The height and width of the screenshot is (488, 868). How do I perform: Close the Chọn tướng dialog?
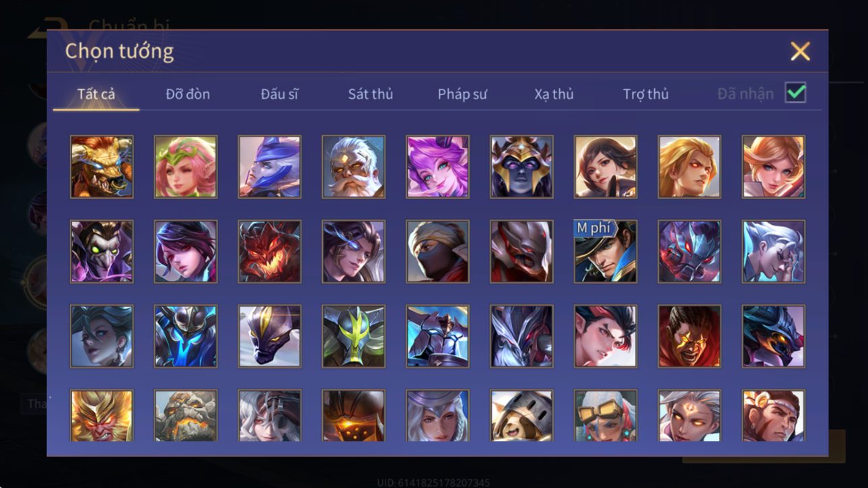click(x=800, y=51)
